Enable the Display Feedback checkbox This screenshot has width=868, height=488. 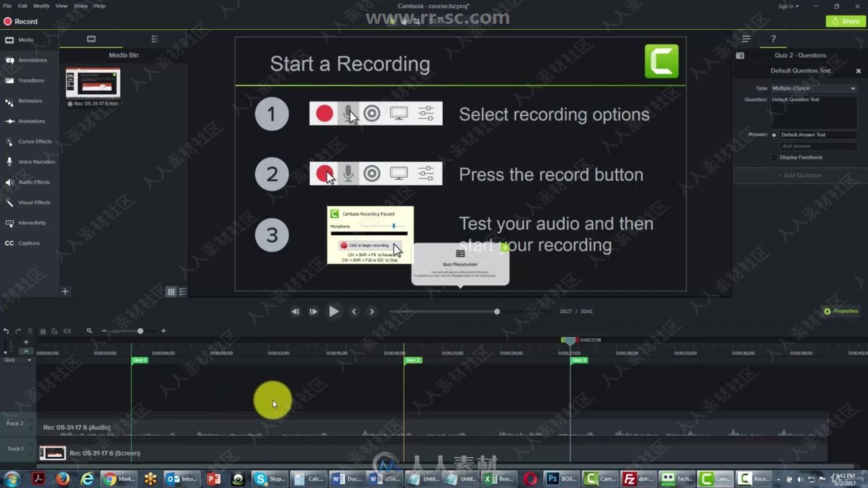[x=774, y=158]
